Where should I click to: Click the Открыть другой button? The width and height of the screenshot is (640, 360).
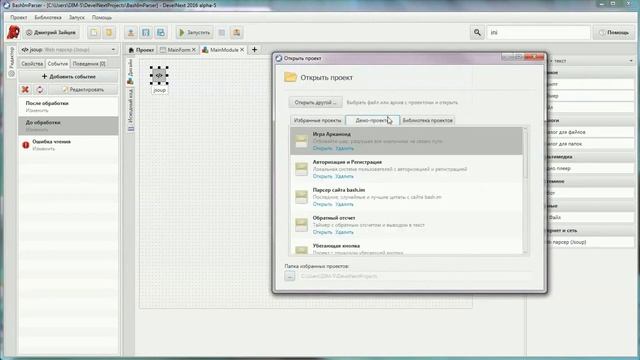(x=316, y=102)
